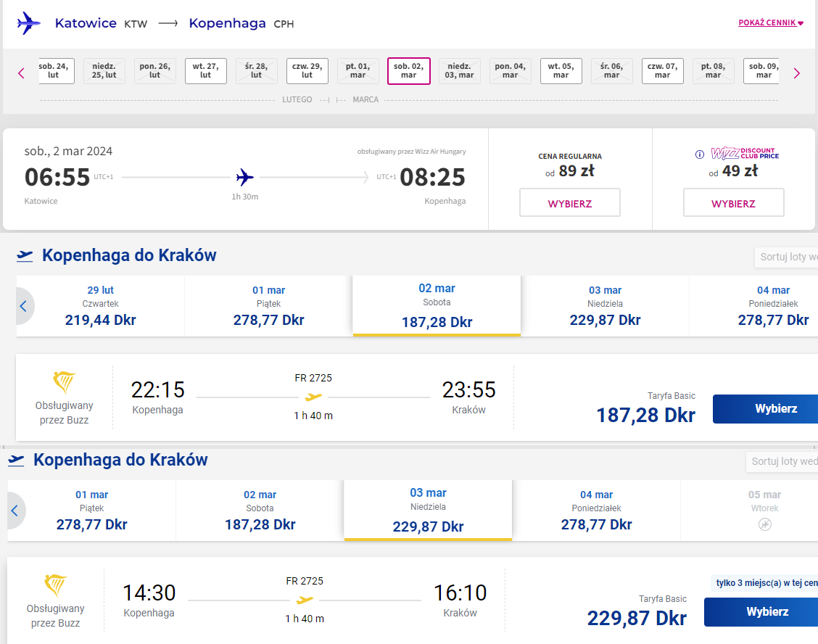
Task: Go to previous dates in upper Ryanair carousel
Action: point(23,306)
